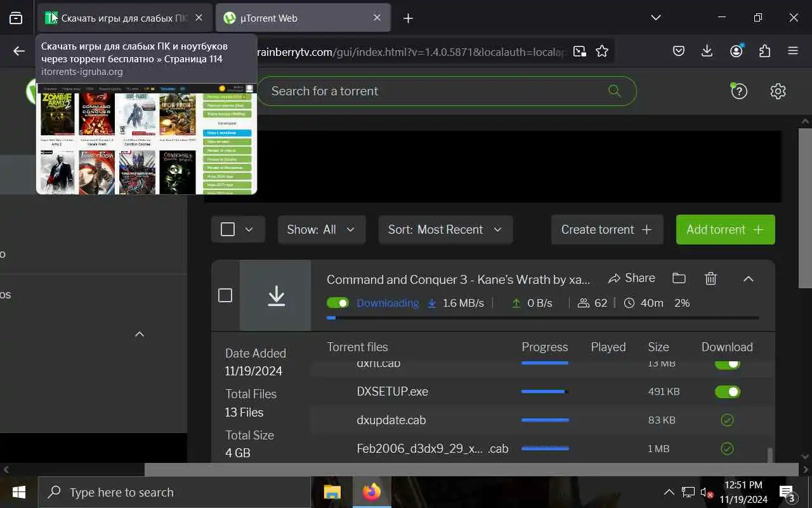Toggle download switch for dxnt.cab
The width and height of the screenshot is (812, 508).
[727, 364]
